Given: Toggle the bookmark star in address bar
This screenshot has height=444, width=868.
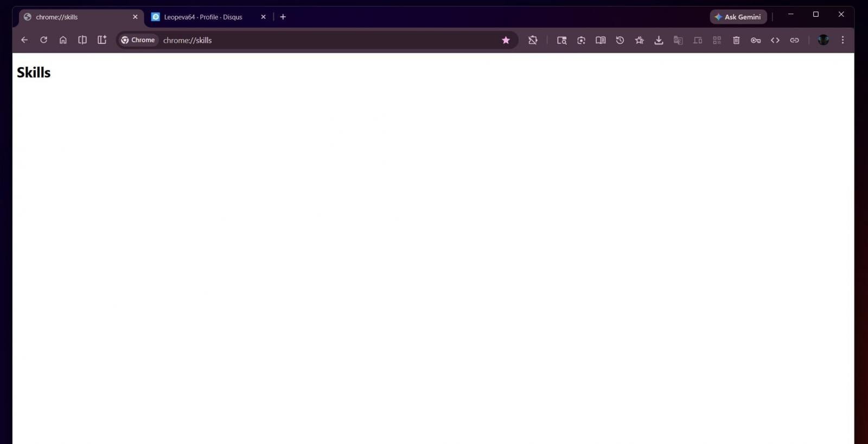Looking at the screenshot, I should coord(506,40).
